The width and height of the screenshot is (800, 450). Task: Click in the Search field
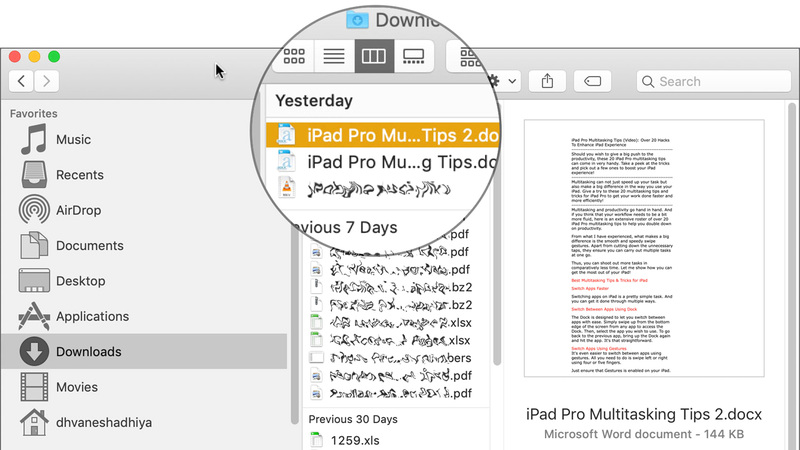[x=710, y=81]
